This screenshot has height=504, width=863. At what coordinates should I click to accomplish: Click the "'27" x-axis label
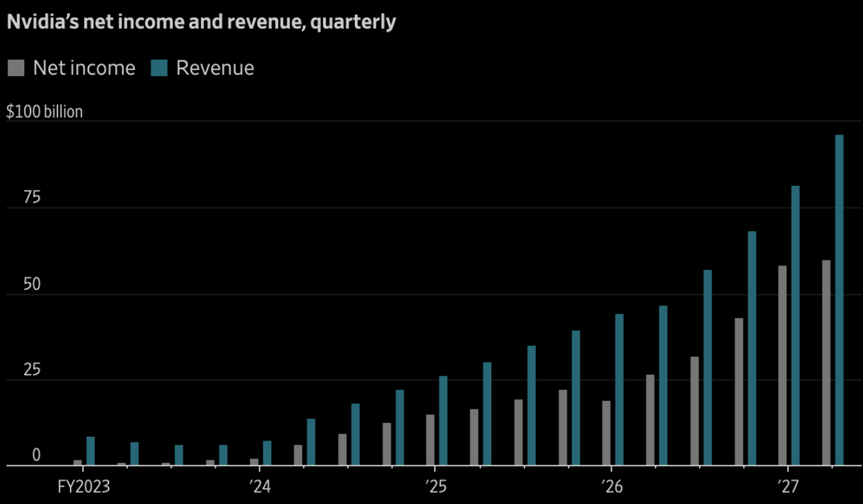pos(788,486)
